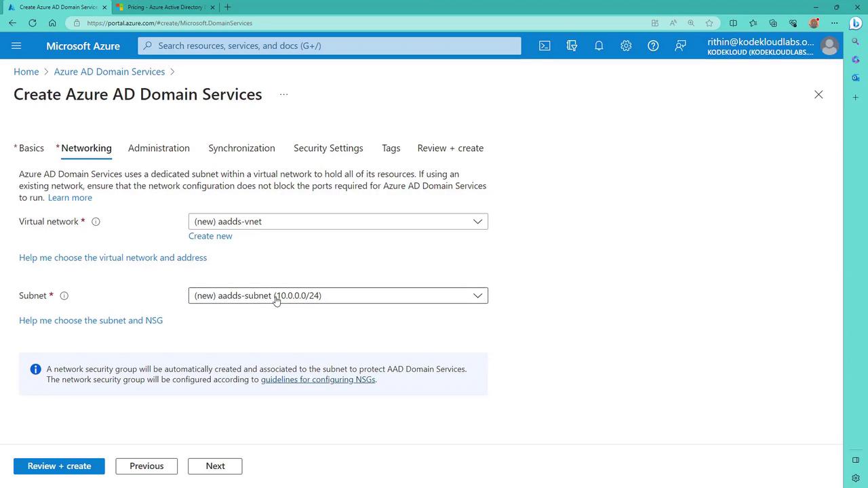
Task: Open the Subnet dropdown
Action: coord(338,296)
